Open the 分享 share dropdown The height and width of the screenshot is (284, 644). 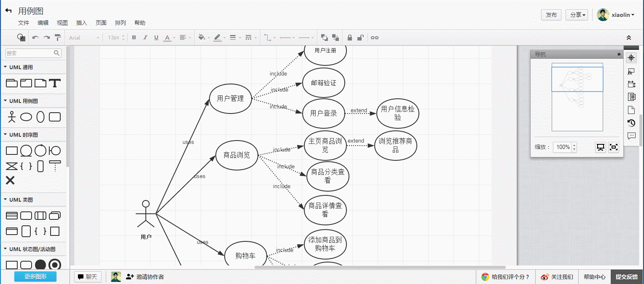[x=577, y=14]
